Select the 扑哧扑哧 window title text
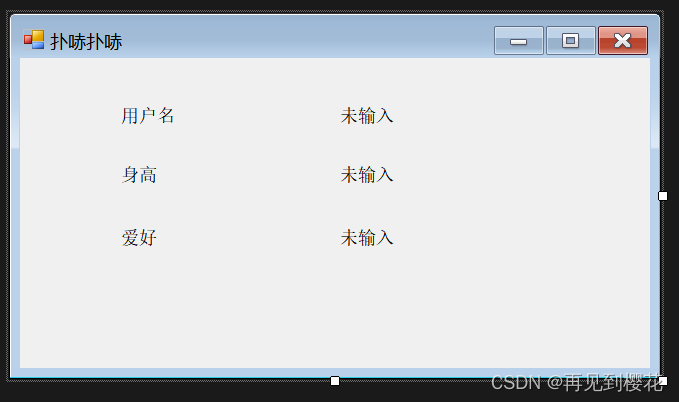 click(86, 42)
